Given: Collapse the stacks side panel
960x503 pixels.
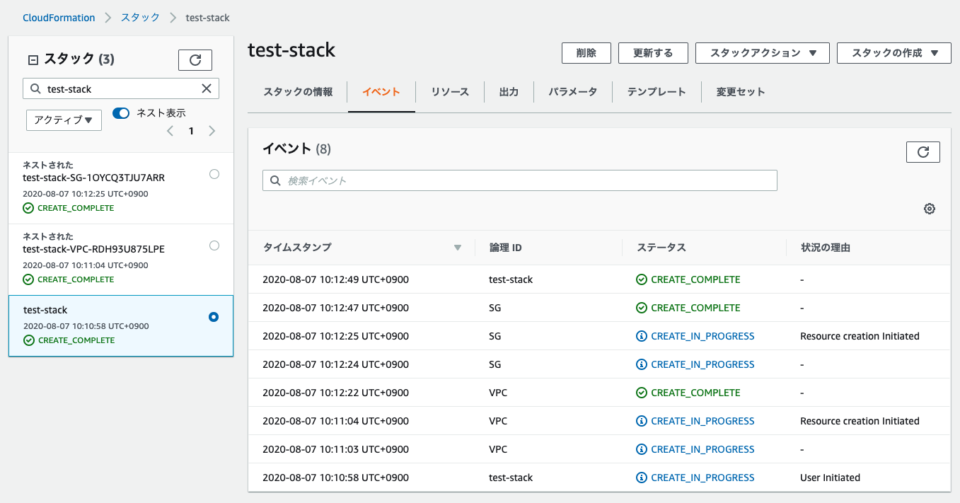Looking at the screenshot, I should (x=33, y=59).
